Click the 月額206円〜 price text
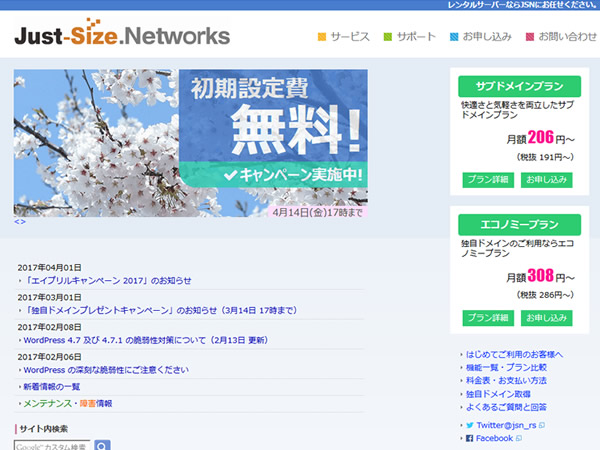Image resolution: width=600 pixels, height=450 pixels. (x=540, y=138)
